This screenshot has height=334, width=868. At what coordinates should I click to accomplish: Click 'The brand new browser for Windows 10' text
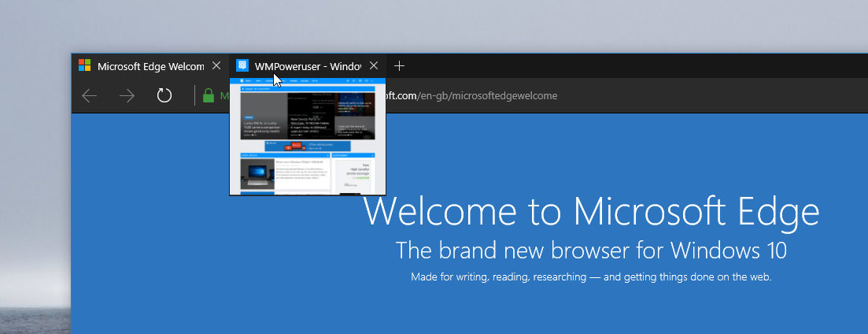tap(591, 250)
